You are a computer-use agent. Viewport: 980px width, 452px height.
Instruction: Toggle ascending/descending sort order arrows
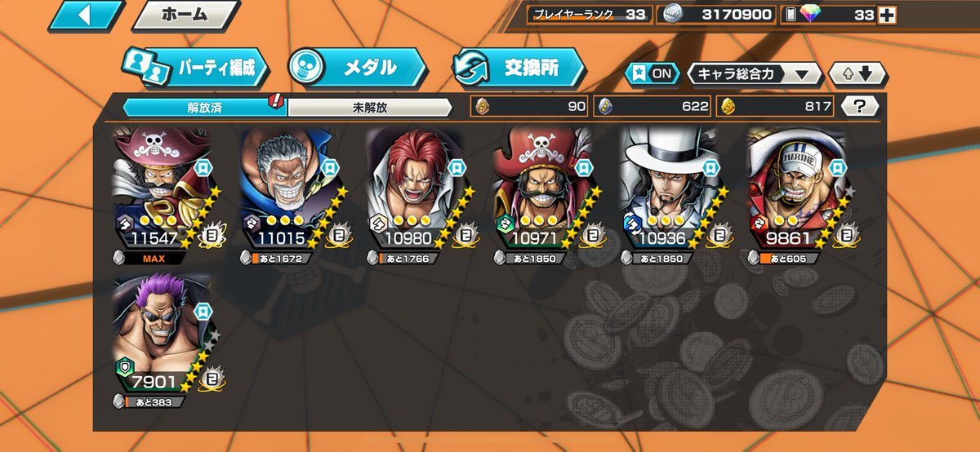(857, 74)
